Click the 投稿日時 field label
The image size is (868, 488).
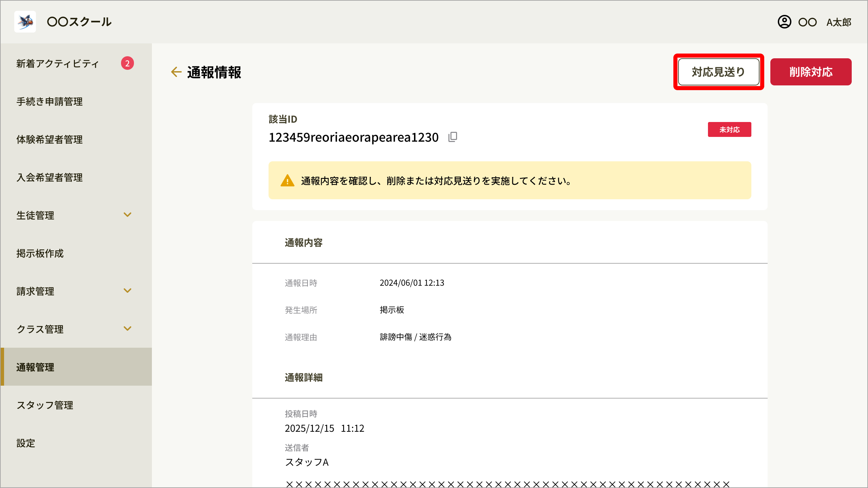click(301, 414)
